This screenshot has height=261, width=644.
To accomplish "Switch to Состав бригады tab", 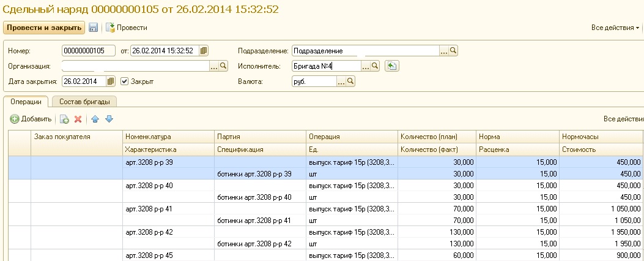I will (84, 102).
